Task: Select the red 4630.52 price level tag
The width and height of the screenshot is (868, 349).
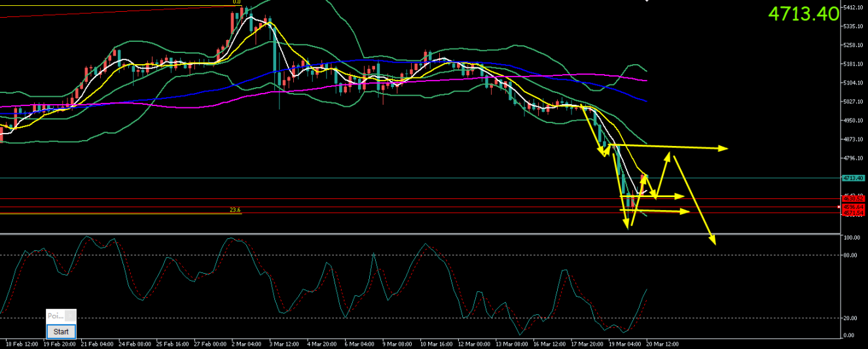Action: [852, 199]
